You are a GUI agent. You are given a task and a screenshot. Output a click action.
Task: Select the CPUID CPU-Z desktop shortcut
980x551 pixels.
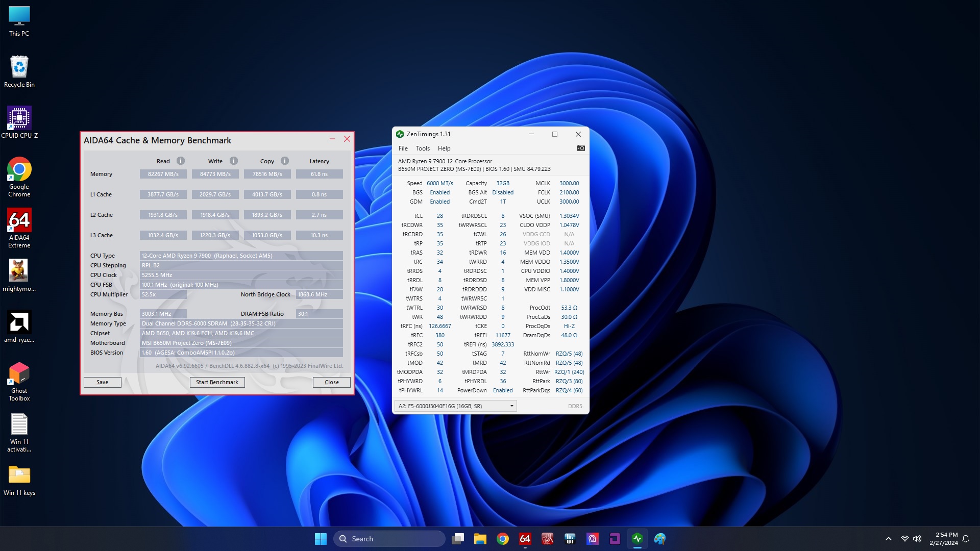click(19, 122)
